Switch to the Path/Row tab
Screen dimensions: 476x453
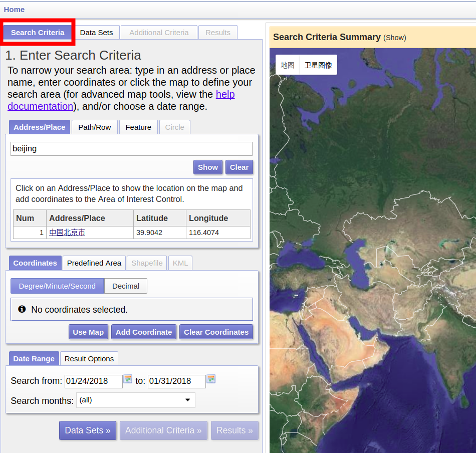tap(94, 127)
